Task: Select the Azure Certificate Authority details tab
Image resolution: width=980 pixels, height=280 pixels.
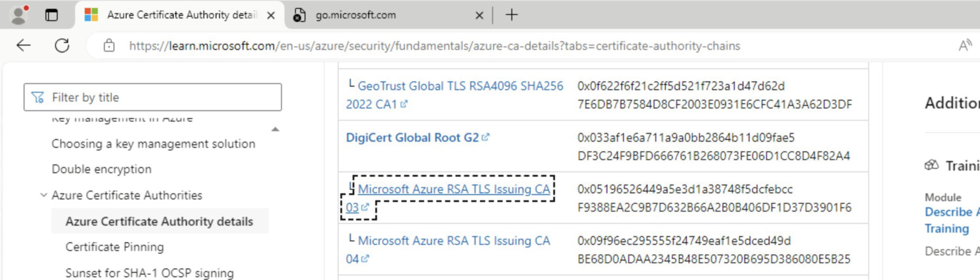Action: (182, 15)
